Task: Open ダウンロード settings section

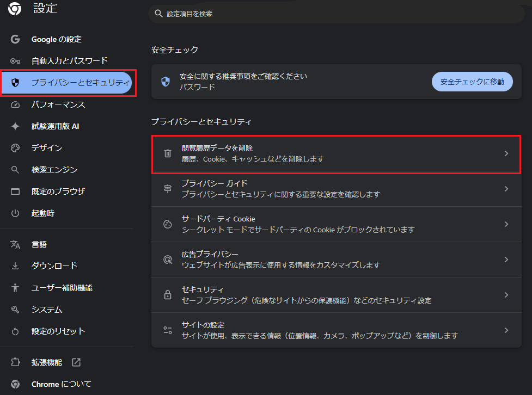Action: pos(54,266)
